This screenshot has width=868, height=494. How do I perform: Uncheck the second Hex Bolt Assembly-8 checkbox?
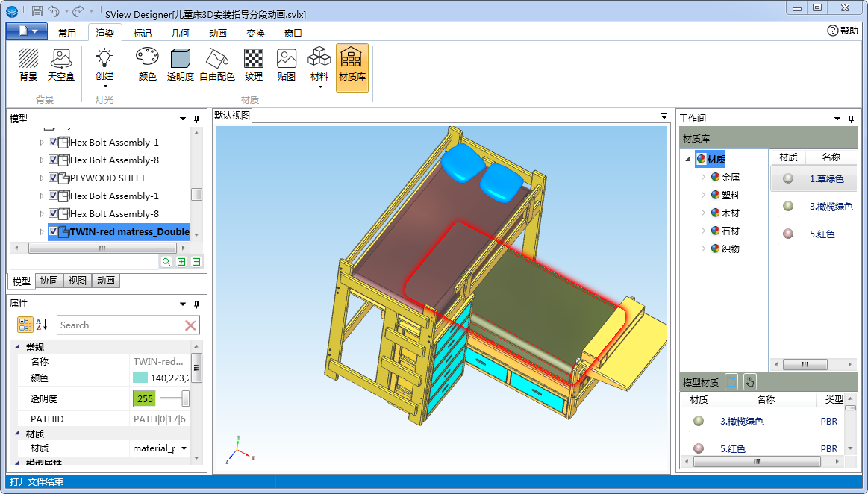click(x=53, y=213)
